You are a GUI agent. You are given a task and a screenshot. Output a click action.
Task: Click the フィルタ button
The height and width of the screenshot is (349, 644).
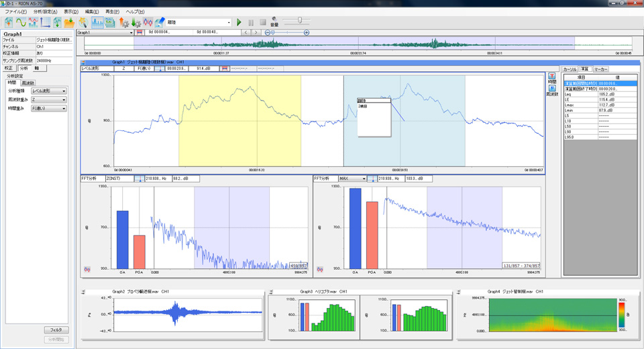click(x=56, y=330)
